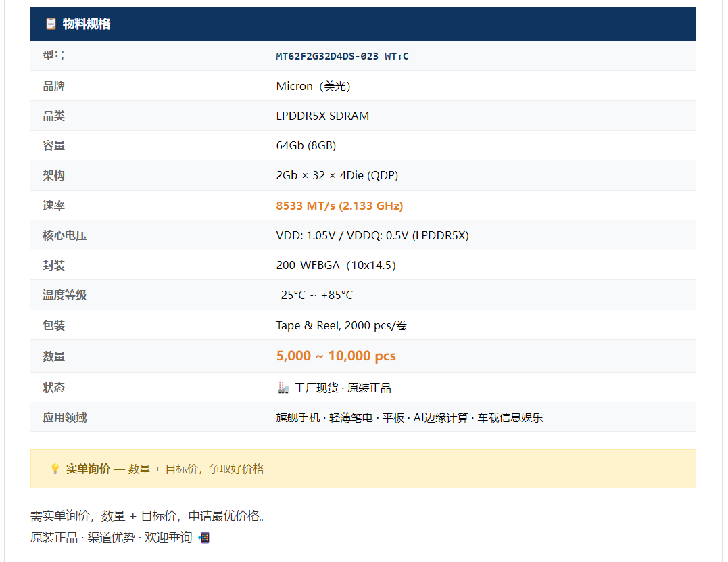Click the 速率 row label
728x562 pixels.
pyautogui.click(x=54, y=206)
